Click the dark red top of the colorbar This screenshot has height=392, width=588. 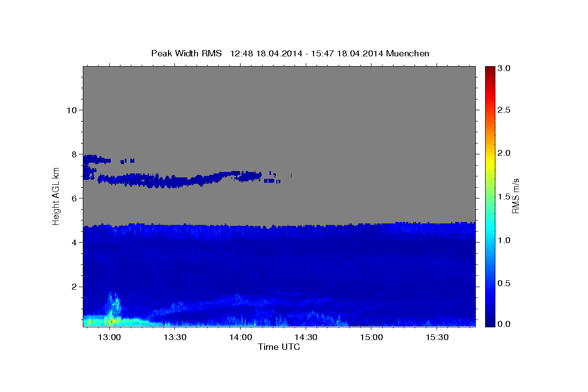click(x=490, y=71)
